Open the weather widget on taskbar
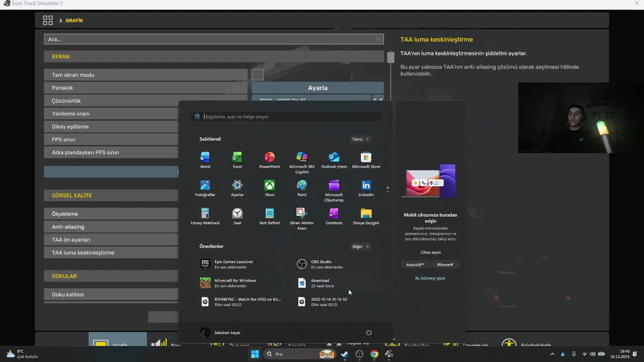644x362 pixels. (22, 354)
